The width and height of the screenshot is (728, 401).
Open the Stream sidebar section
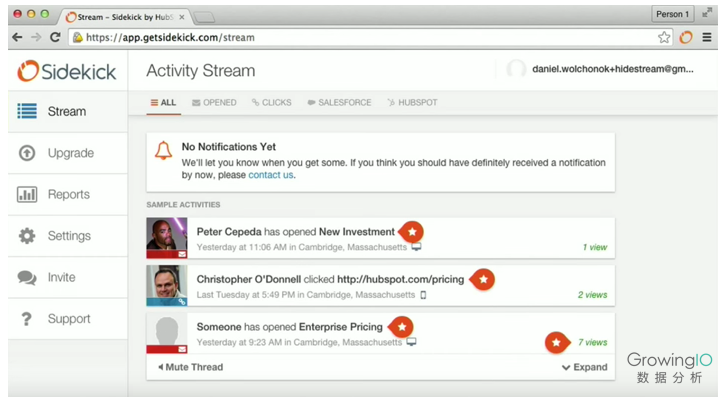click(x=68, y=111)
